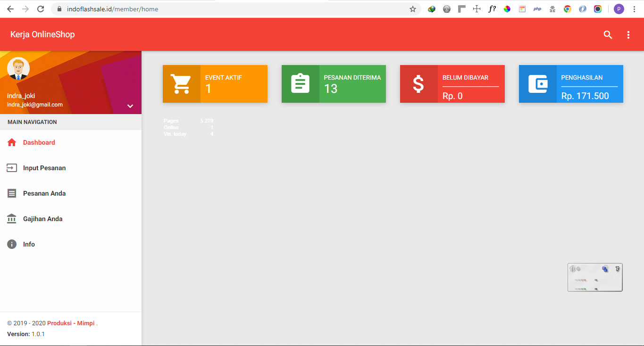Screen dimensions: 644x346
Task: Click the dollar sign Belum Dibayar icon
Action: coord(418,84)
